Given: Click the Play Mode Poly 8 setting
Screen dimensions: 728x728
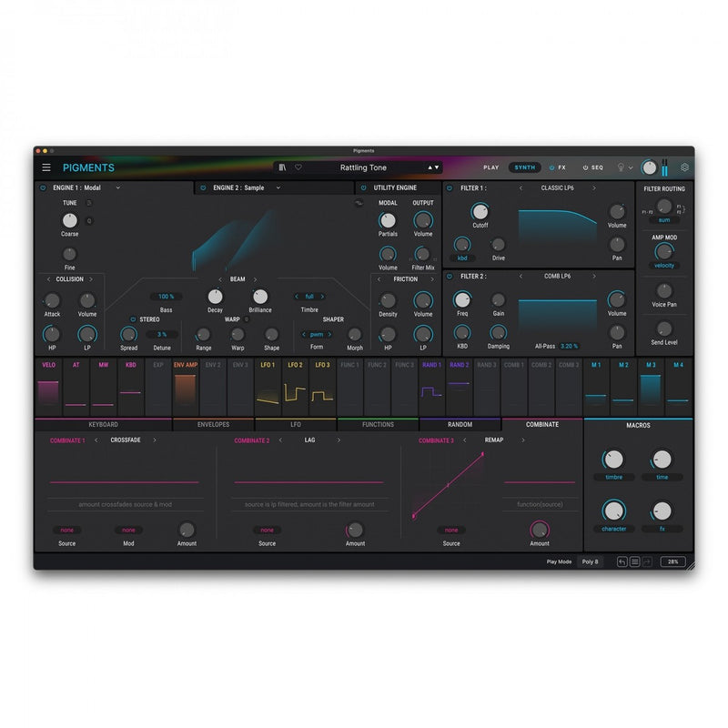Looking at the screenshot, I should [x=589, y=561].
